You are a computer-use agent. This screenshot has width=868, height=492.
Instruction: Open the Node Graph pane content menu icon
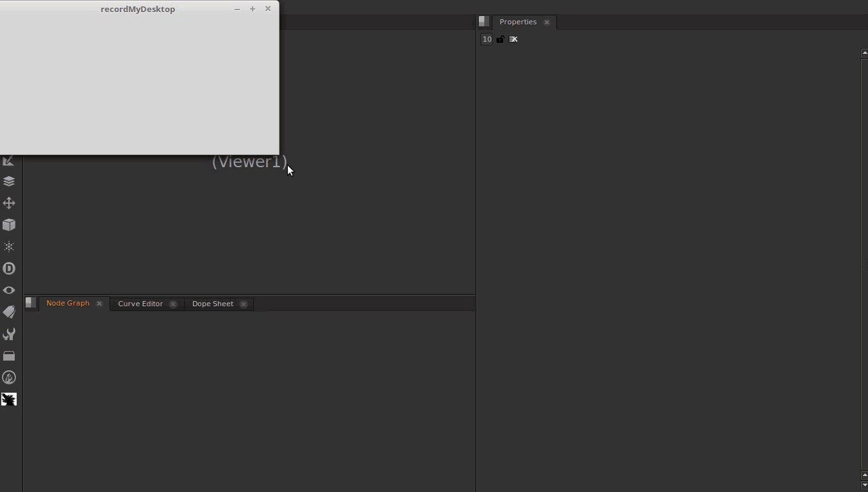31,302
